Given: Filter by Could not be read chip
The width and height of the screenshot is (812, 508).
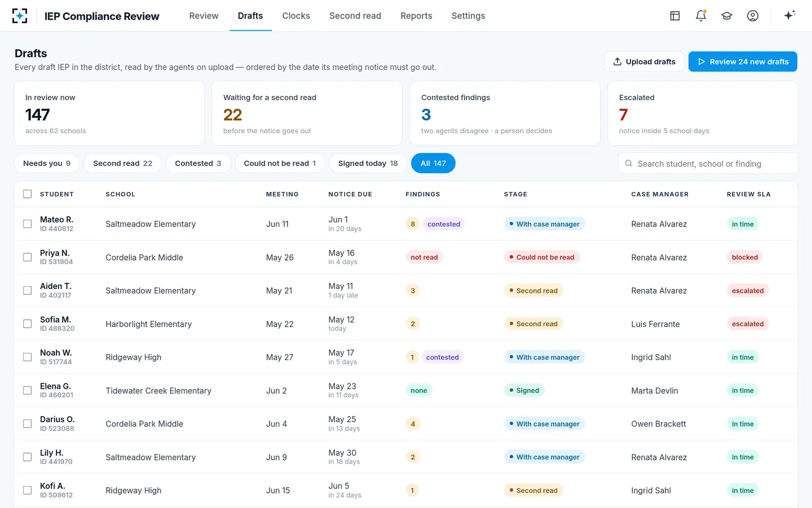Looking at the screenshot, I should click(x=280, y=163).
